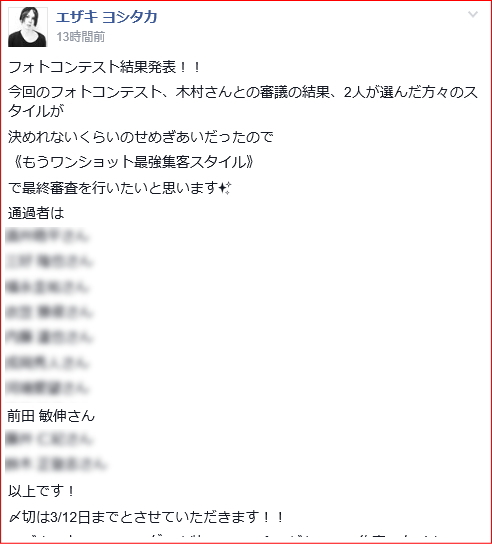Click the 通過者は line

pos(36,213)
